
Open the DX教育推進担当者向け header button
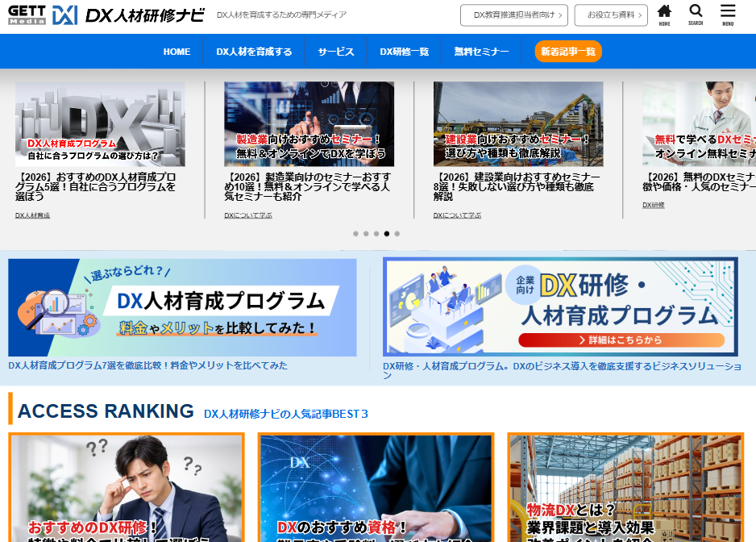pyautogui.click(x=514, y=15)
